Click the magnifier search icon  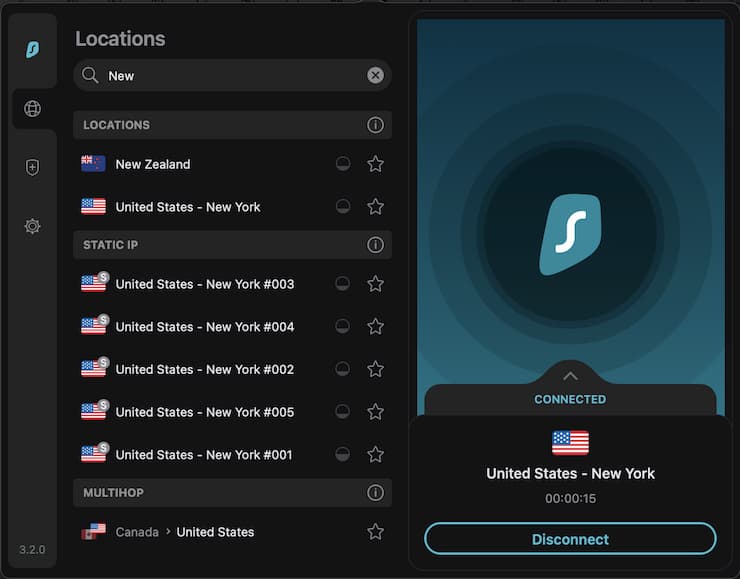90,76
